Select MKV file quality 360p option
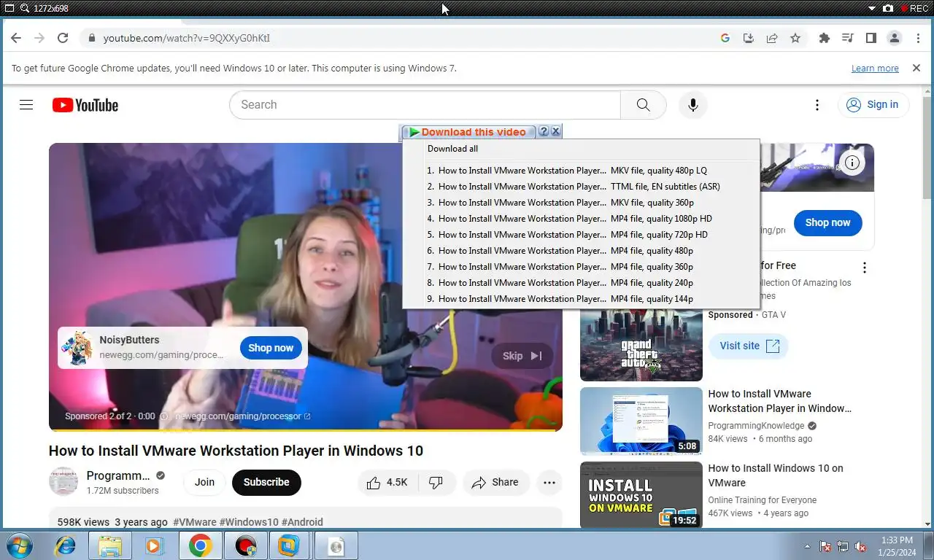934x560 pixels. pyautogui.click(x=581, y=203)
